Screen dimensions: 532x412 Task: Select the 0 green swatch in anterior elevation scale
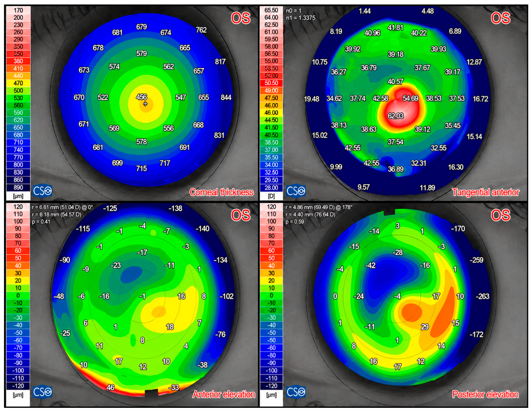(x=18, y=296)
